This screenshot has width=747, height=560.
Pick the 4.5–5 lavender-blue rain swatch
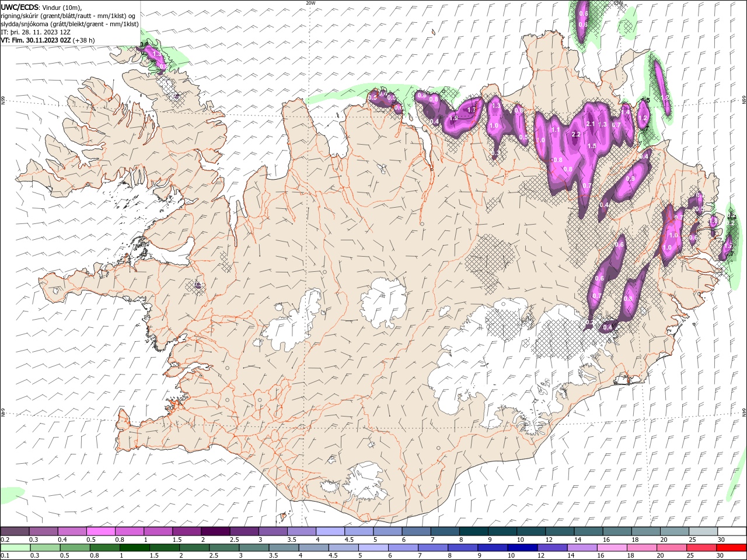coord(343,547)
